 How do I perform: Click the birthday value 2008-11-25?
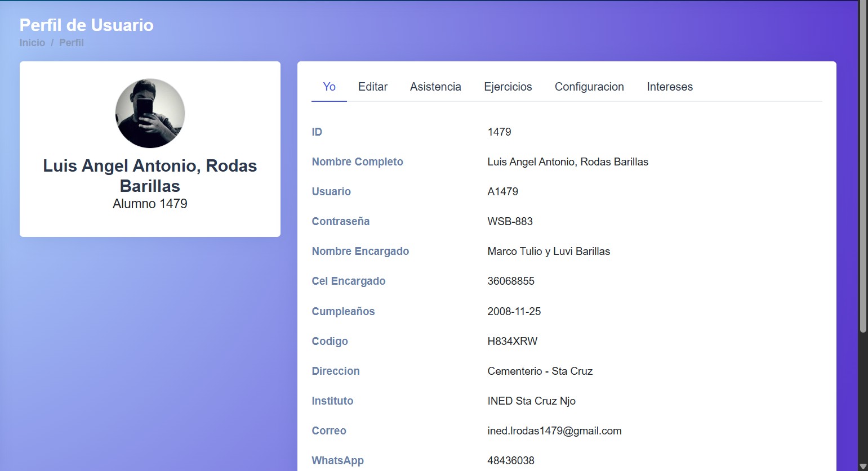coord(514,311)
